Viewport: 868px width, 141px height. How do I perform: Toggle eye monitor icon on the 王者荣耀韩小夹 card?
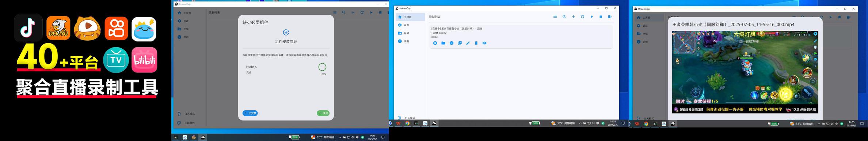pos(484,43)
